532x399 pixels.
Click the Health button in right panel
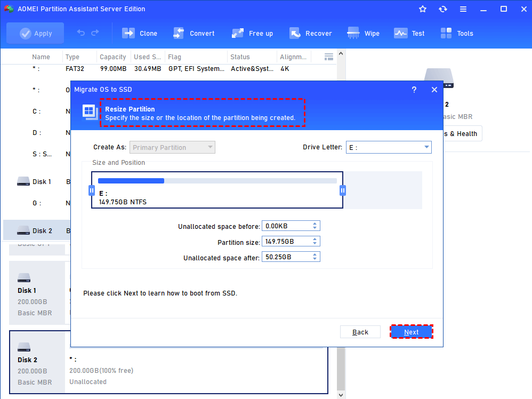(462, 134)
